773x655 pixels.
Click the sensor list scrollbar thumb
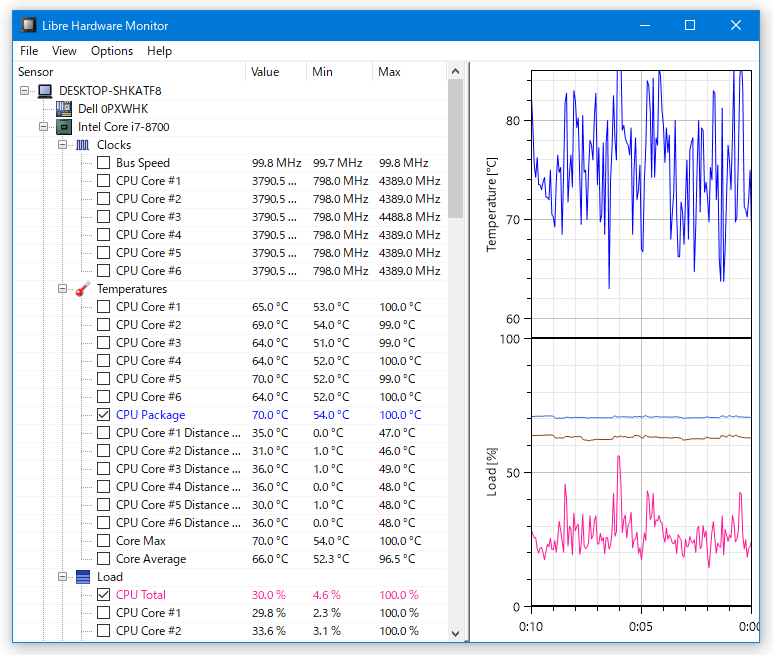click(456, 148)
